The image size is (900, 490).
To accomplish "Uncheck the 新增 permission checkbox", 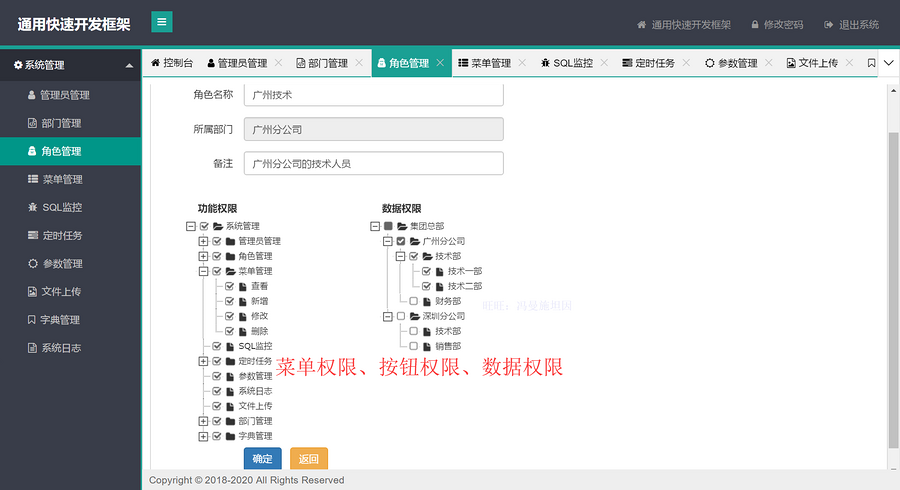I will coord(229,301).
